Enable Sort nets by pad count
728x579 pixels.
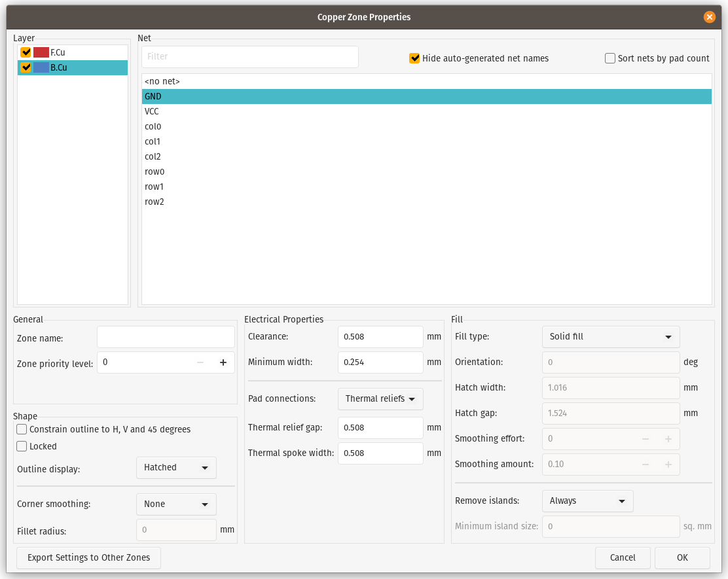(610, 58)
